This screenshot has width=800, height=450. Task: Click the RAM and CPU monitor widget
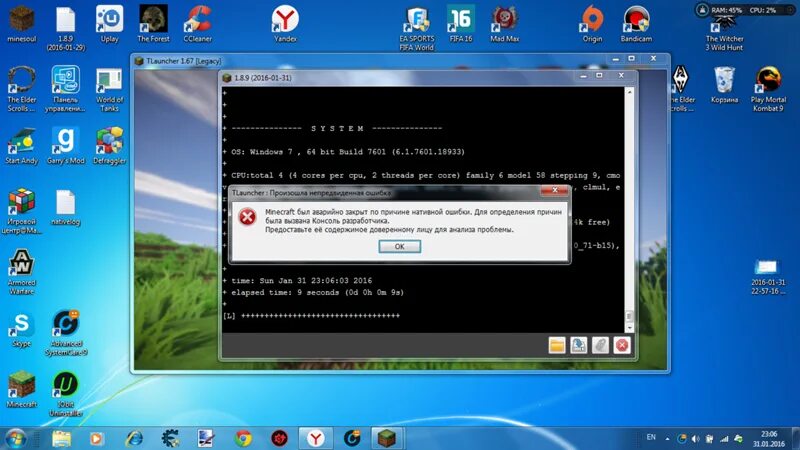coord(744,10)
